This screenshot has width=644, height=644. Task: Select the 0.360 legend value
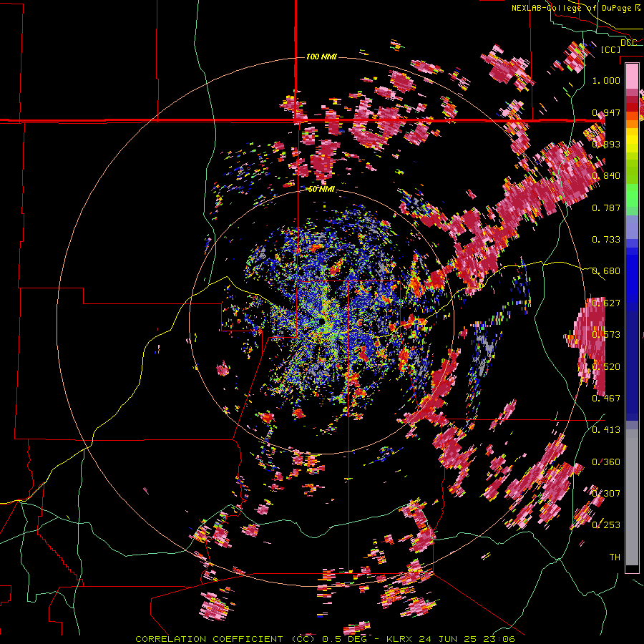(x=606, y=462)
